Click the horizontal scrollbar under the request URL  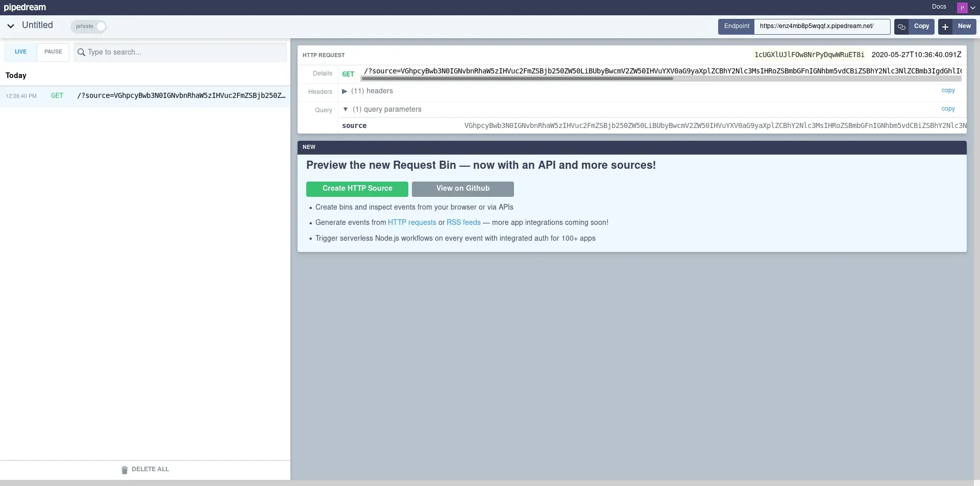[517, 79]
